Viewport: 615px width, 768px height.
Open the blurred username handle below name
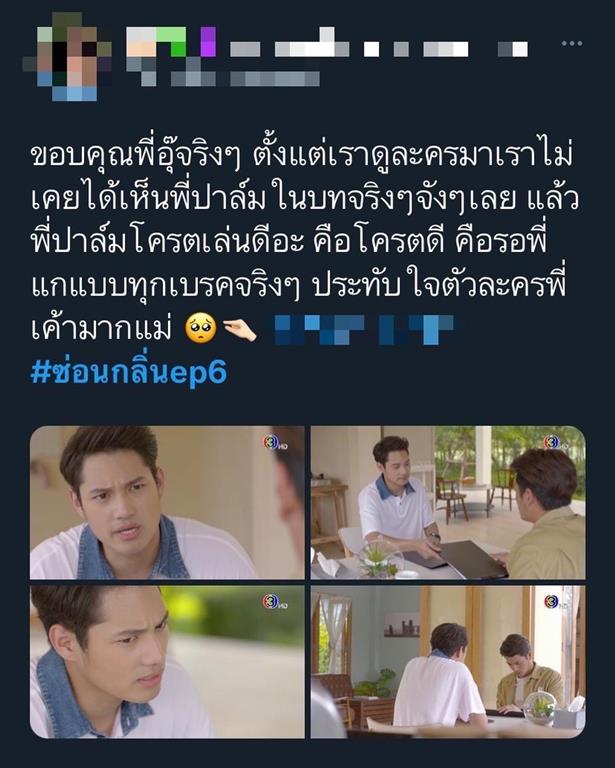coord(223,78)
